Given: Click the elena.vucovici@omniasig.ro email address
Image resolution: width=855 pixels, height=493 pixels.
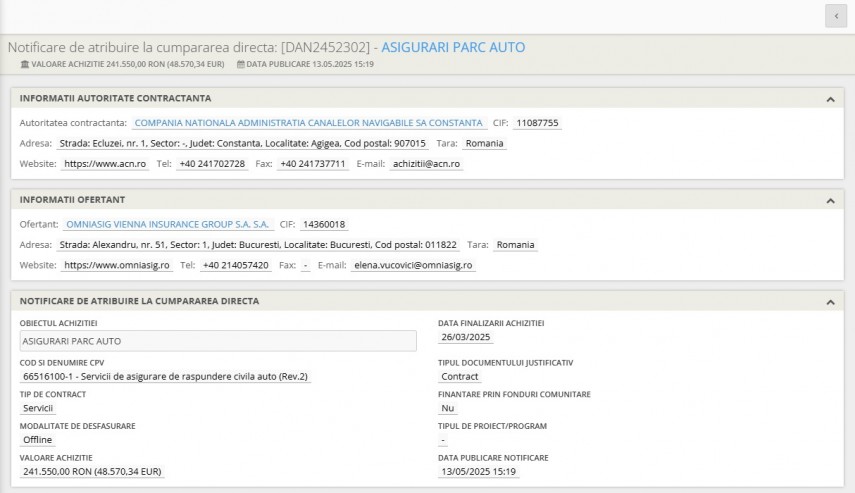Looking at the screenshot, I should point(413,265).
